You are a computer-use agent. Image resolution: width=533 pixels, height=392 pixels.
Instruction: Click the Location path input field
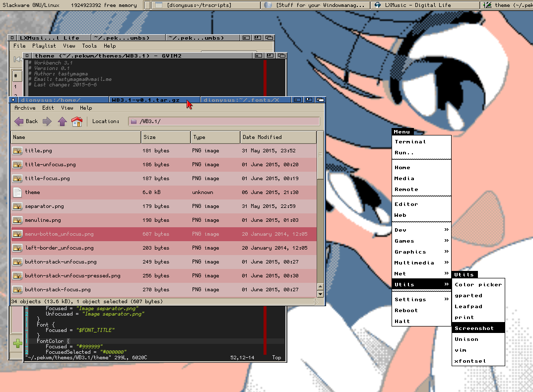click(224, 122)
